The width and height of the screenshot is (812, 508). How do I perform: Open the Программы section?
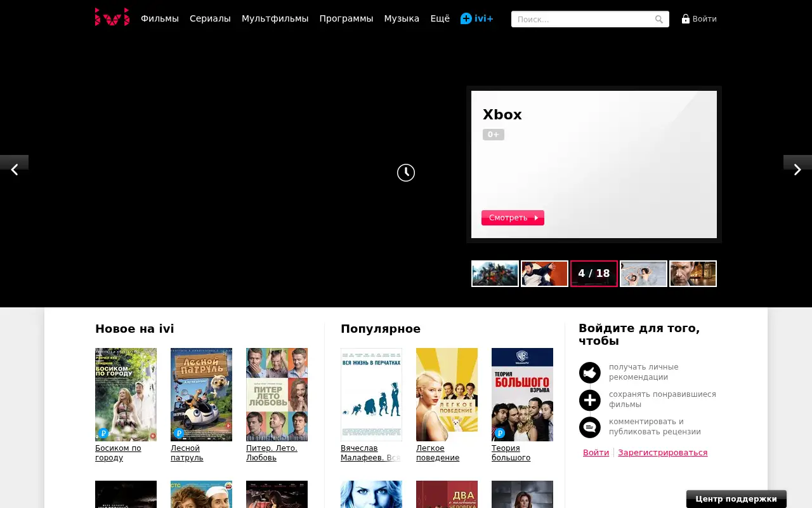click(346, 18)
